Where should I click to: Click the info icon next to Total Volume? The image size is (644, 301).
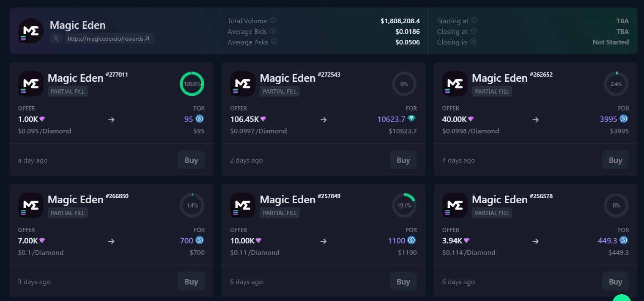pyautogui.click(x=274, y=21)
